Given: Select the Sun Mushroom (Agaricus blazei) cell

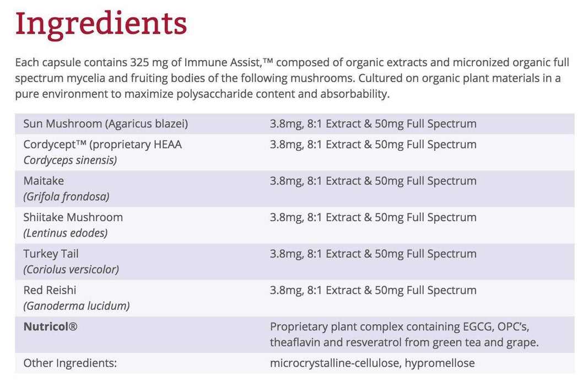Looking at the screenshot, I should pos(105,124).
